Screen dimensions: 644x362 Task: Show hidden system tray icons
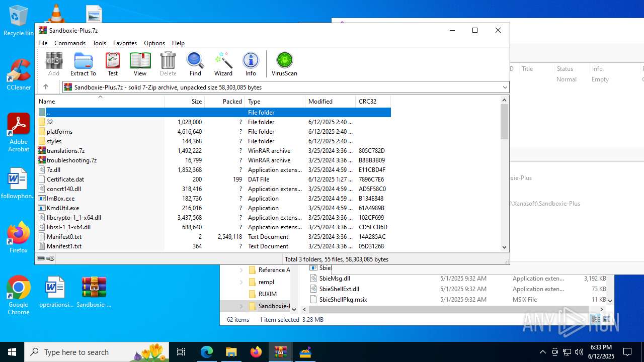pos(542,352)
